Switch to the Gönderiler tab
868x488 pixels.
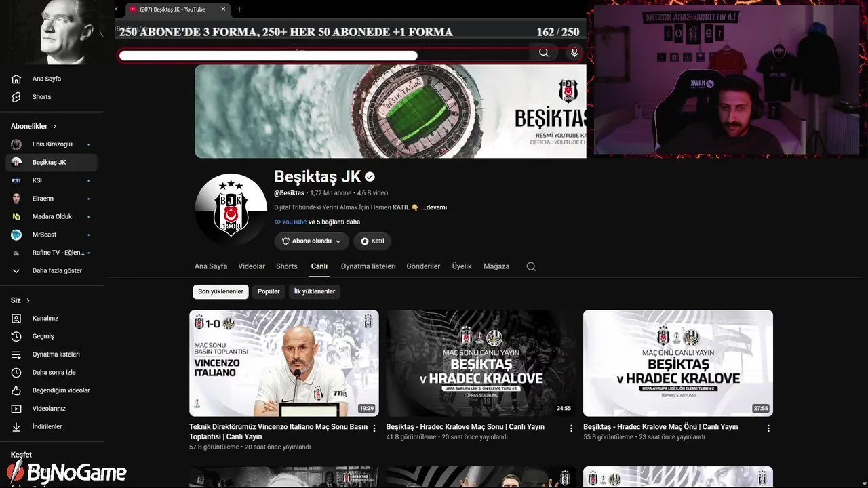[x=423, y=266]
